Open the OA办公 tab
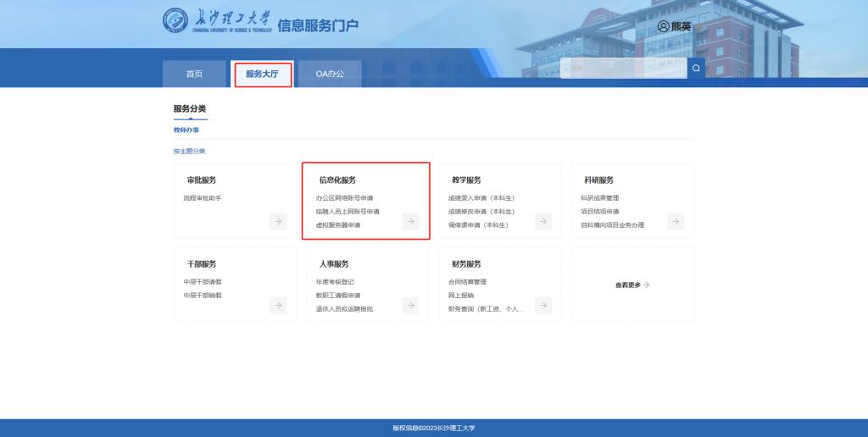The image size is (868, 437). [330, 75]
